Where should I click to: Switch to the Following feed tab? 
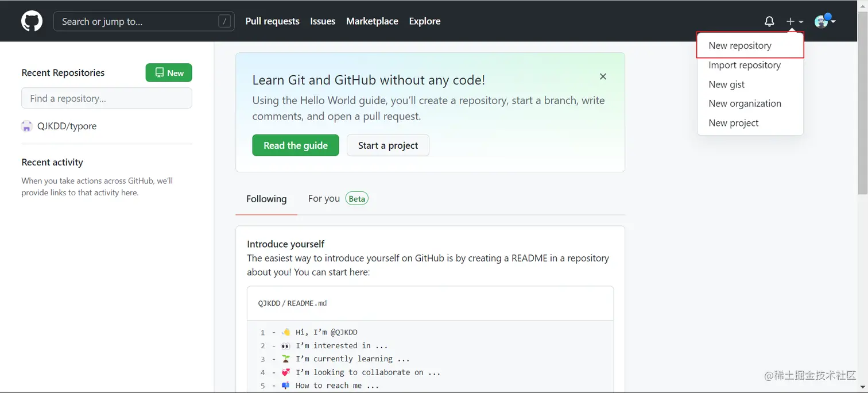[266, 199]
